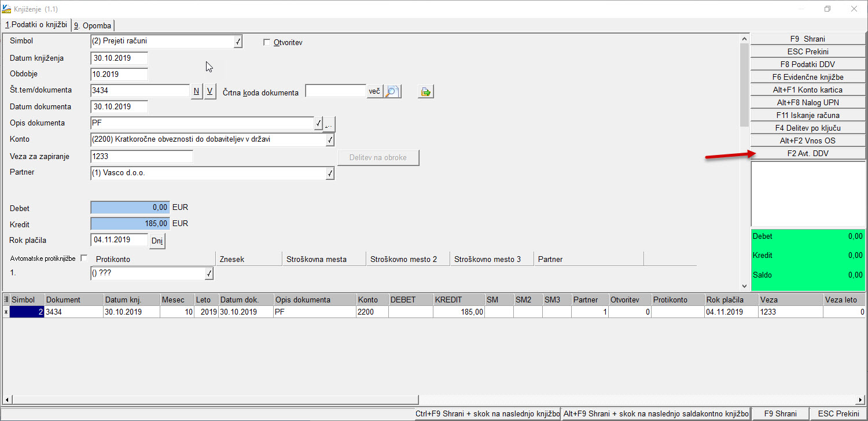Viewport: 868px width, 421px height.
Task: Open F8 Podatki DDV
Action: pos(808,64)
